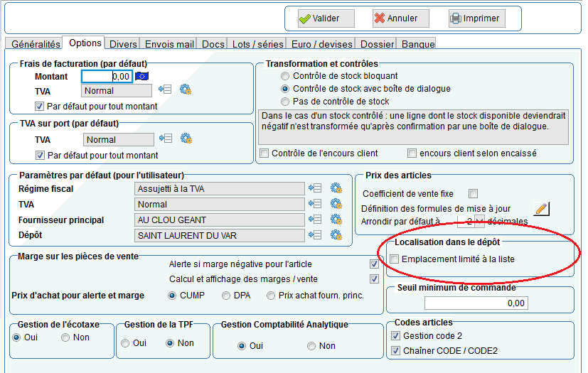
Task: Select Pas de contrôle de stock
Action: pyautogui.click(x=285, y=102)
